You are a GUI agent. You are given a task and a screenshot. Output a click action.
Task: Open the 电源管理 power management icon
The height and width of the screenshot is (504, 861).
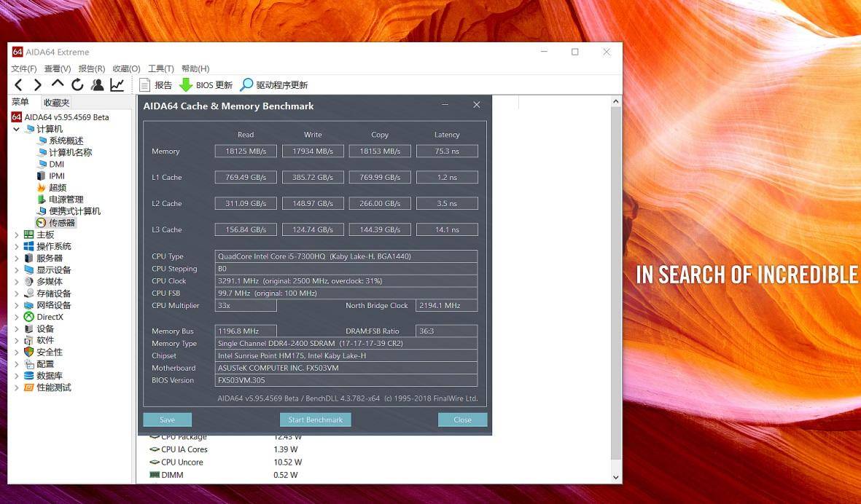click(42, 199)
